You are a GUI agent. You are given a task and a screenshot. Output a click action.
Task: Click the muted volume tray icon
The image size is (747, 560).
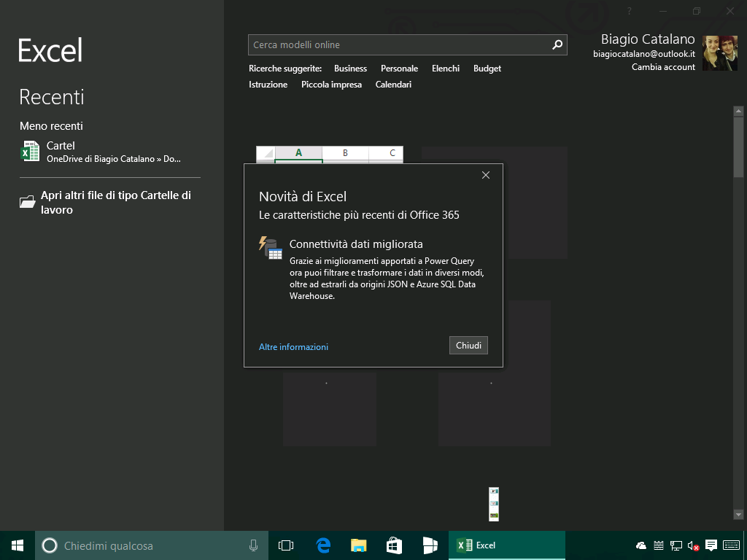(693, 545)
